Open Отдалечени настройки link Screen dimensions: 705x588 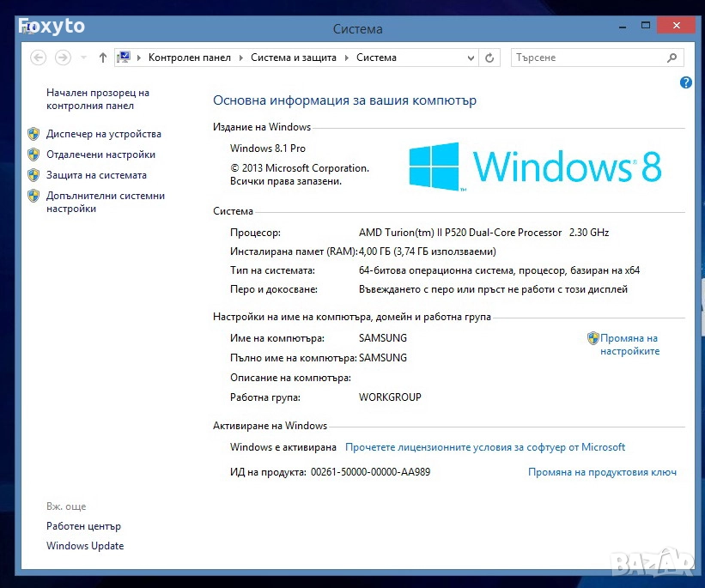100,155
